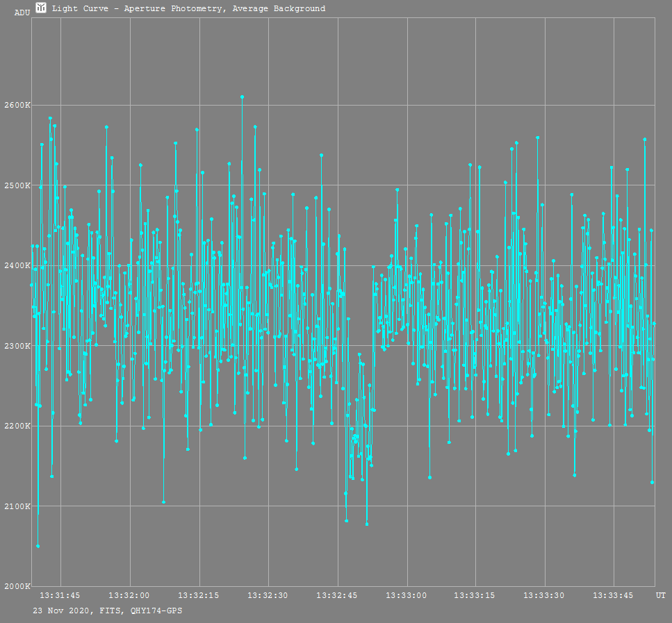This screenshot has height=623, width=672.
Task: Select the lowest data point near 2050K
Action: point(38,546)
